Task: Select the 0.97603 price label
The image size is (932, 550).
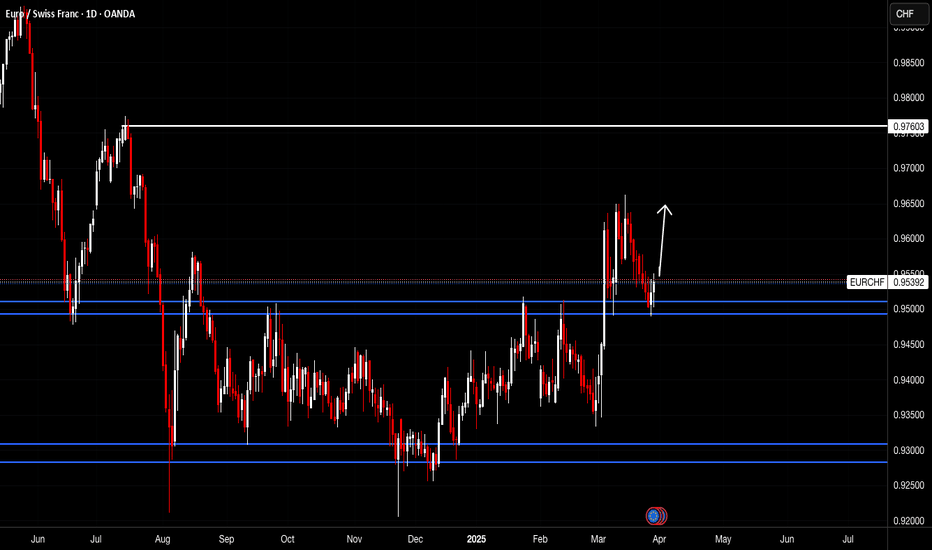Action: [x=909, y=126]
